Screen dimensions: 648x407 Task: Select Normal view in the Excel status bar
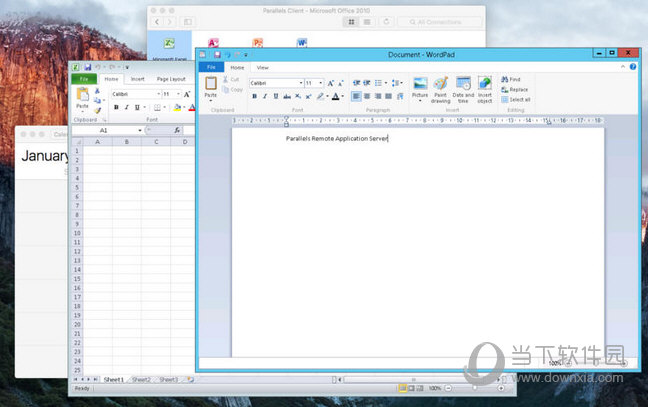(x=402, y=388)
